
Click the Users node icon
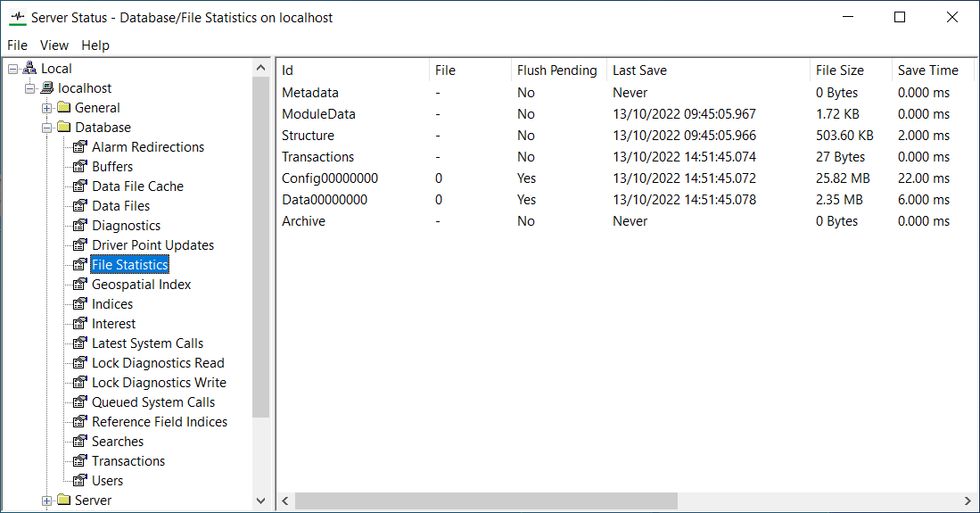80,481
